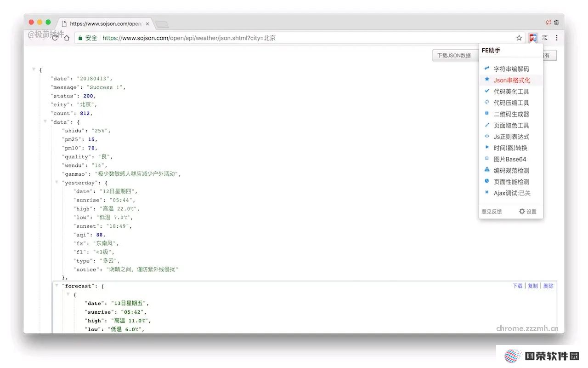
Task: Bookmark this page with the star icon
Action: [519, 38]
